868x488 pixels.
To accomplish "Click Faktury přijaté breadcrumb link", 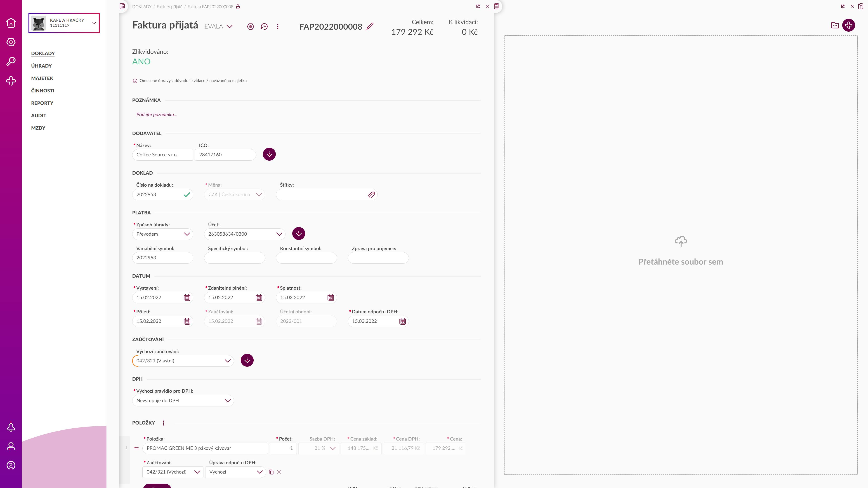I will (170, 7).
